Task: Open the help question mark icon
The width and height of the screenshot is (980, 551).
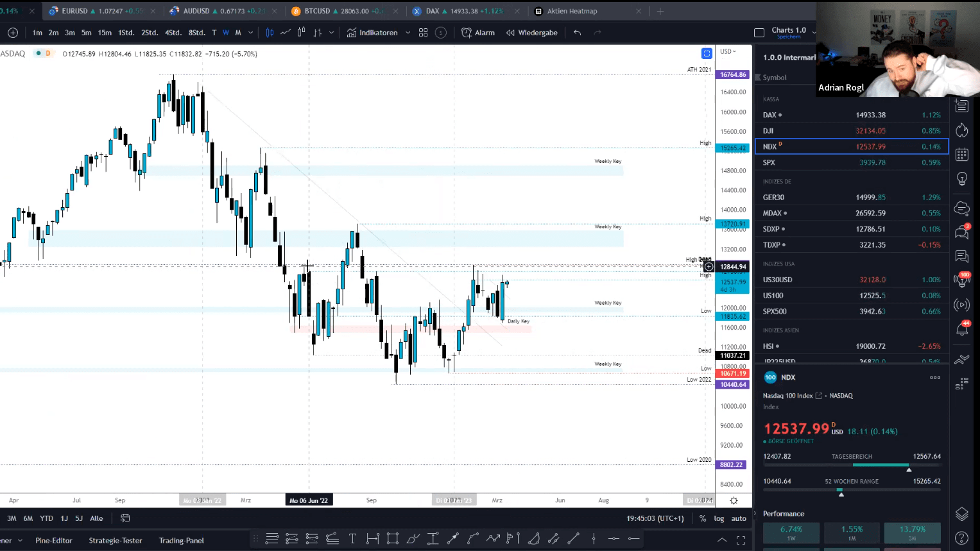Action: pos(961,538)
